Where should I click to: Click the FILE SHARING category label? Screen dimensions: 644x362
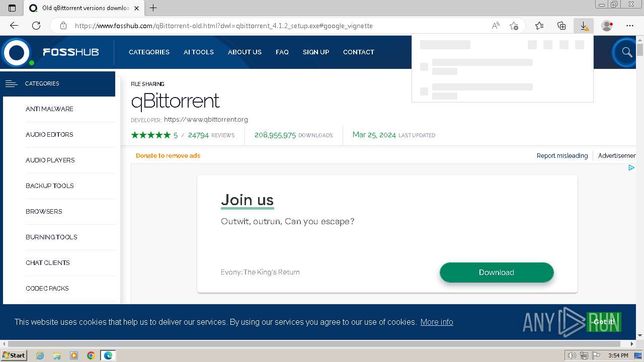coord(147,84)
